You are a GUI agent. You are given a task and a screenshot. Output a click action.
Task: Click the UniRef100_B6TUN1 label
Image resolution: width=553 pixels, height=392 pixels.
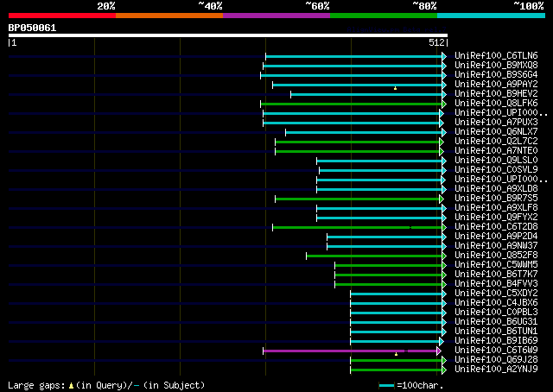[x=496, y=332]
